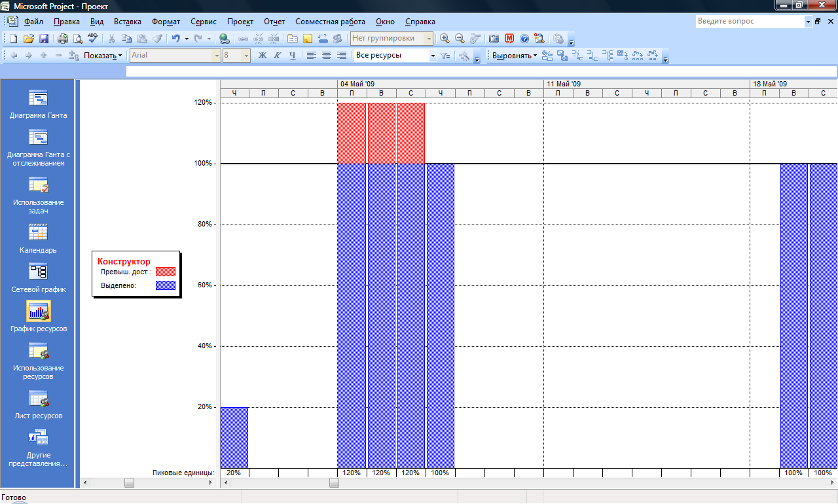Click the Undo arrow icon
838x504 pixels.
175,39
